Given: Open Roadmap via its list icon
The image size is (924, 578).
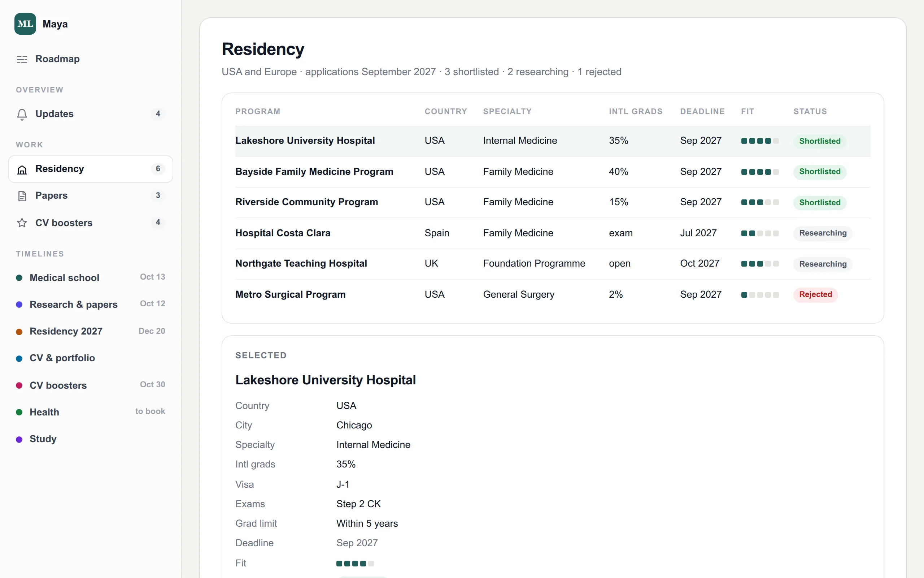Looking at the screenshot, I should click(x=22, y=59).
